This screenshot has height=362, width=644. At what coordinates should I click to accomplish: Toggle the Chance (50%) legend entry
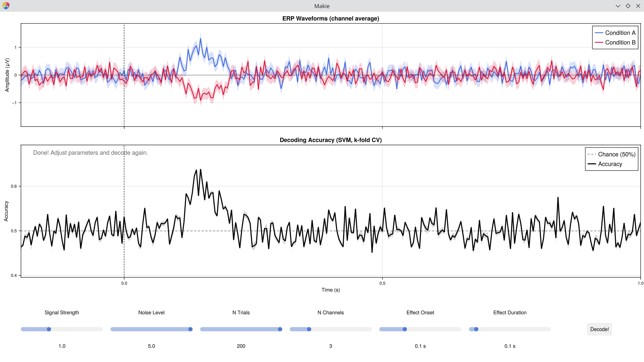coord(616,155)
